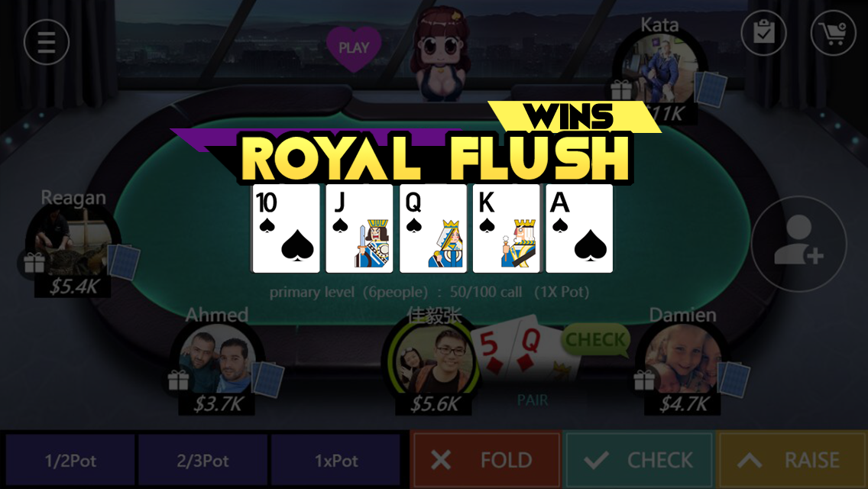Send a gift to Reagan
Image resolution: width=868 pixels, height=489 pixels.
34,263
